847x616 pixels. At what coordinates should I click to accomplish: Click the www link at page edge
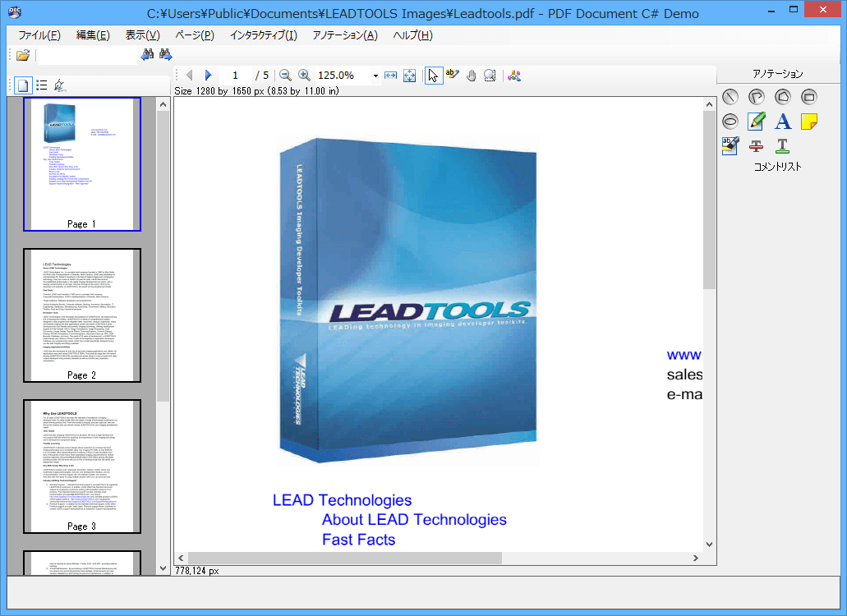(x=684, y=356)
